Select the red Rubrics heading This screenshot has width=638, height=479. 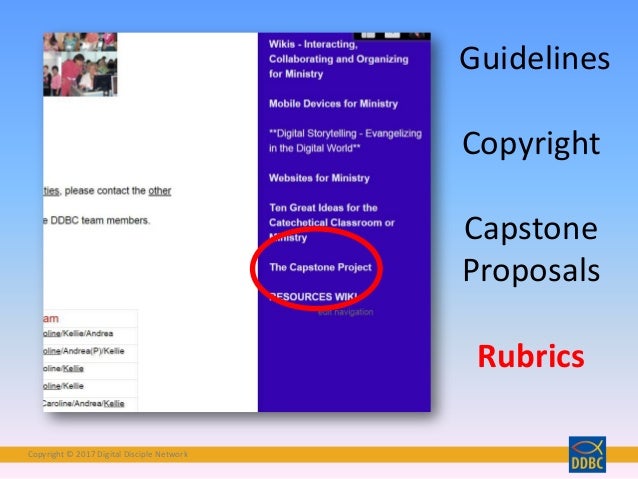coord(531,356)
